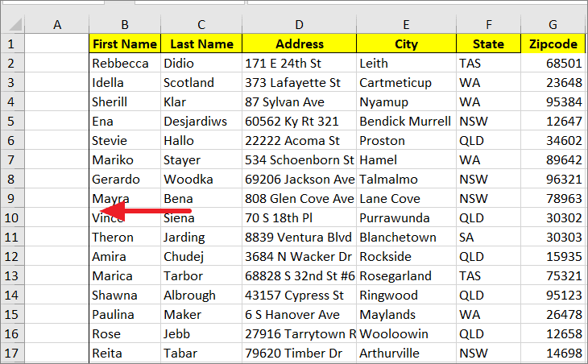The image size is (588, 364).
Task: Select cell containing Albrough
Action: pos(201,295)
